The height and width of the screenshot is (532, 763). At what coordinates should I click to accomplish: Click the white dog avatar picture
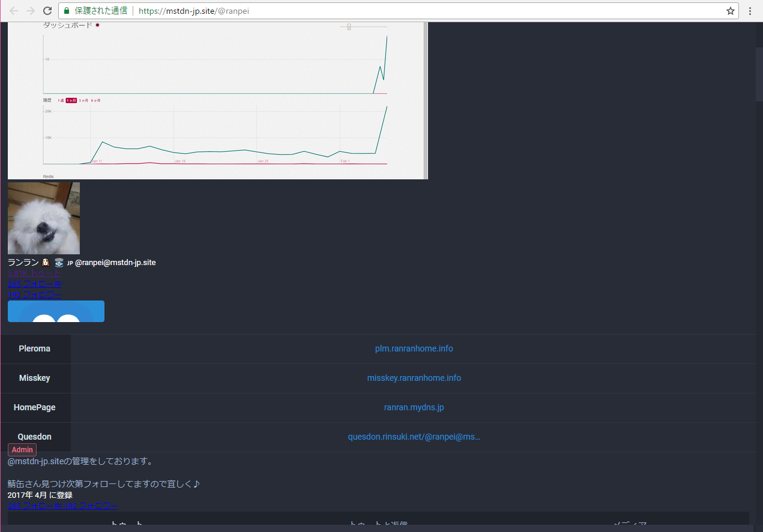point(44,218)
